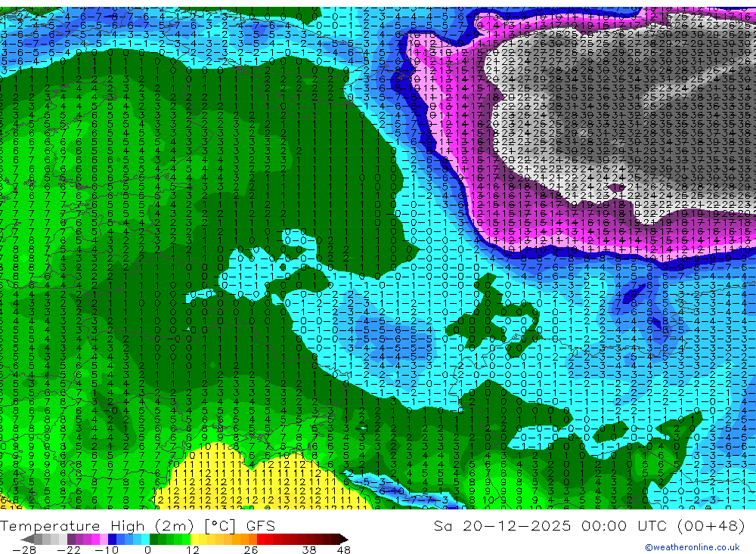Click the dark blue swatch in the legend

tap(112, 539)
